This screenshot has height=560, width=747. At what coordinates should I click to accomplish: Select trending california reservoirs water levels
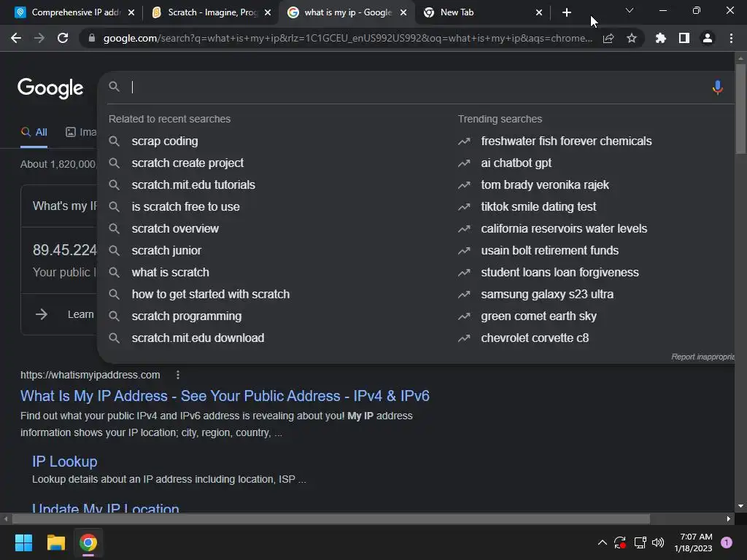point(564,229)
